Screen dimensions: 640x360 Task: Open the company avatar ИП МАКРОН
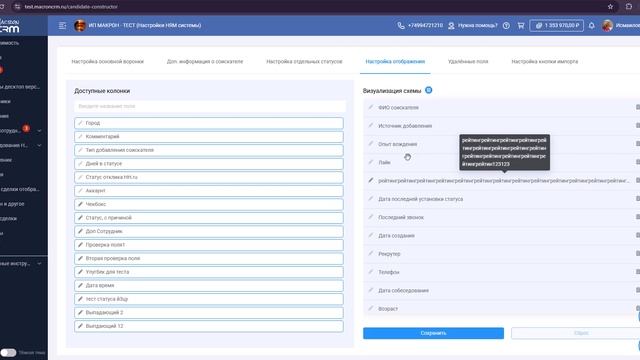click(80, 25)
